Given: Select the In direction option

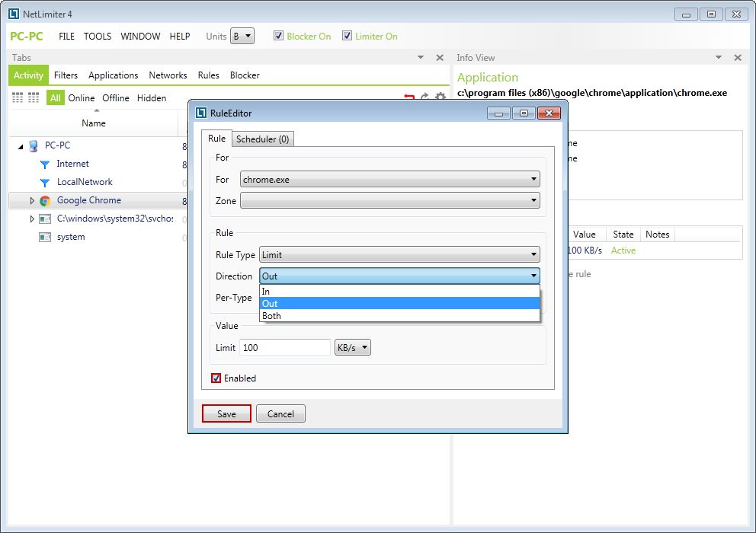Looking at the screenshot, I should click(399, 292).
